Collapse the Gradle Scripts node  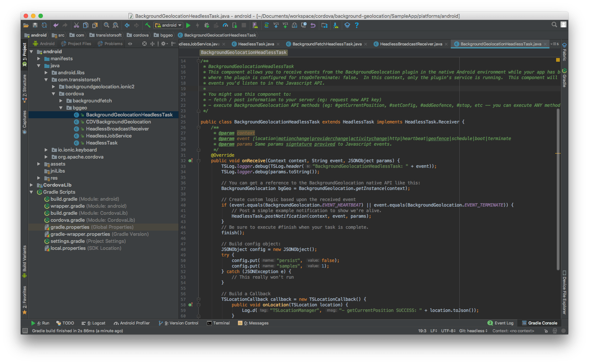coord(31,192)
